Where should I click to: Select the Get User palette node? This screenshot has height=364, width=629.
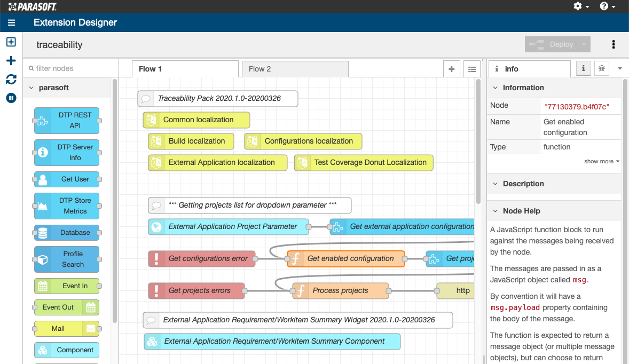67,179
